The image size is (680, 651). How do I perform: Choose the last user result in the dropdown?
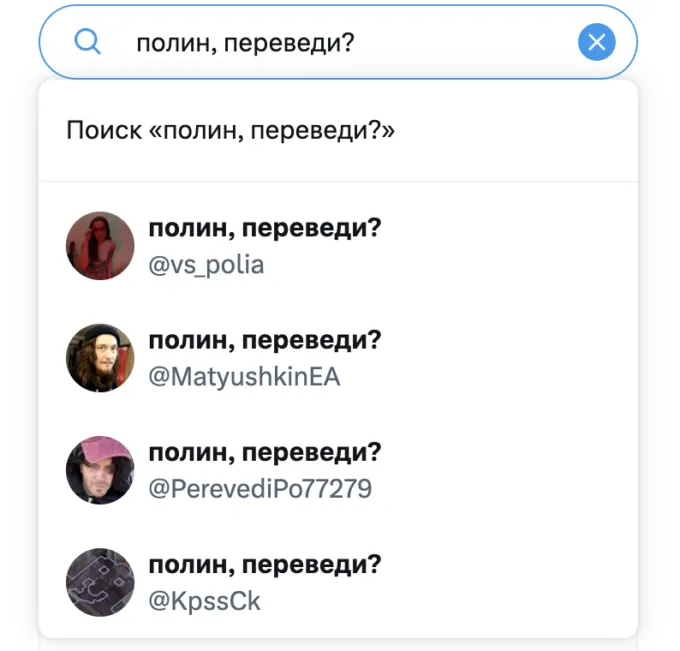click(x=338, y=582)
